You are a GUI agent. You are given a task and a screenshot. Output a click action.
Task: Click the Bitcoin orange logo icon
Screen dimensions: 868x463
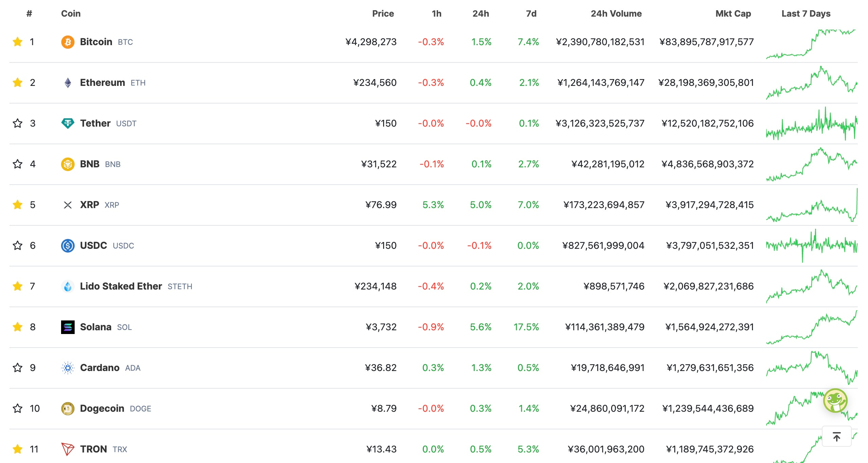(x=68, y=42)
